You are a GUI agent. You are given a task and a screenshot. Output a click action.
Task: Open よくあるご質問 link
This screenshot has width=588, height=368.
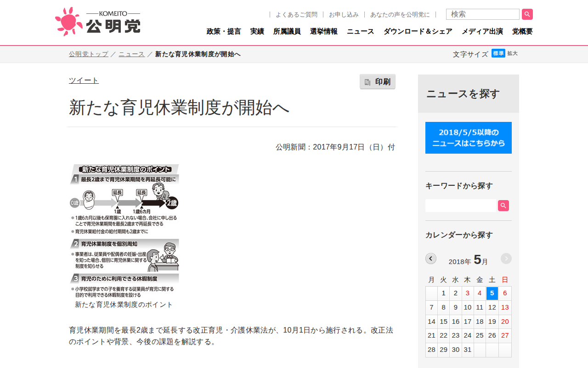296,15
